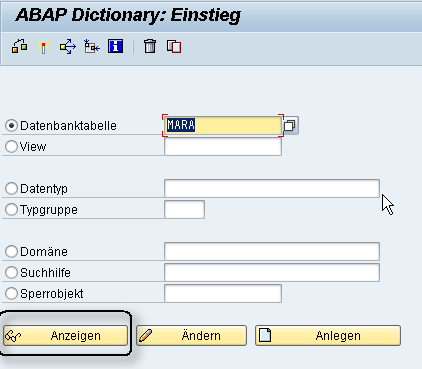Screen dimensions: 422x369
Task: Click into the View input field
Action: (x=223, y=146)
